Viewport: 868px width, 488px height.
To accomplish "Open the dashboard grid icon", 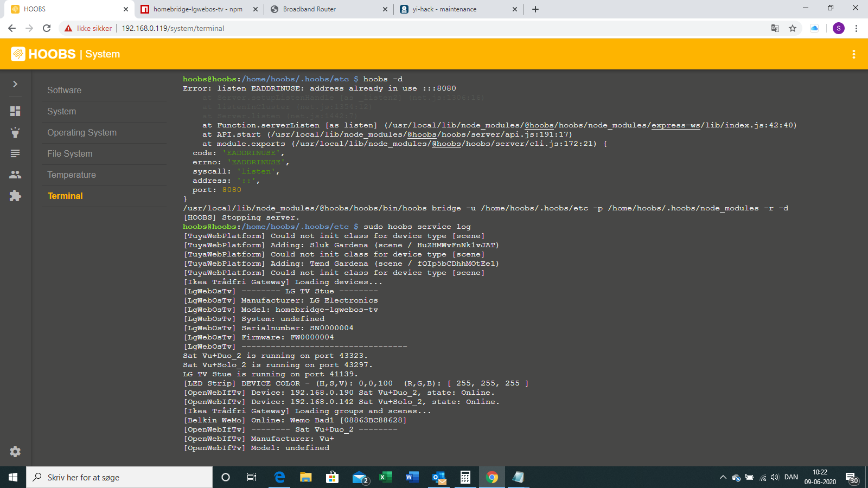I will coord(15,111).
